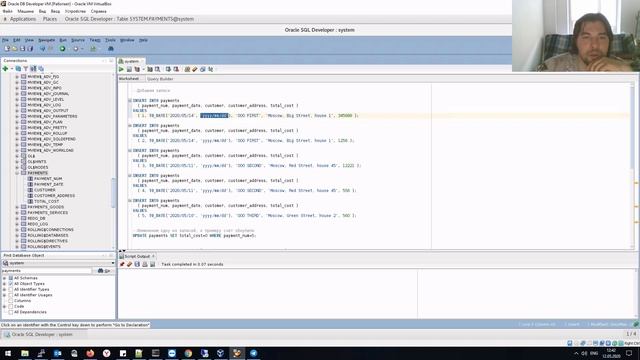Collapse the first INSERT INTO payments block
Viewport: 640px width, 360px height.
pyautogui.click(x=130, y=100)
